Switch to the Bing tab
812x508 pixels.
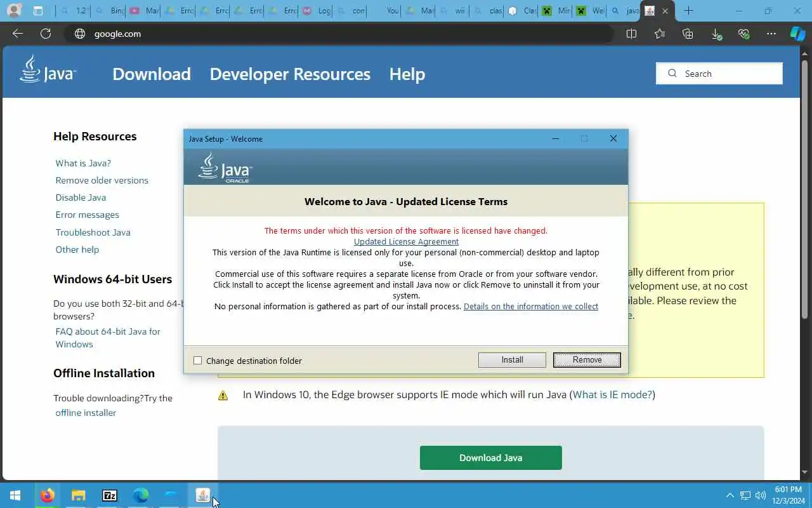tap(109, 11)
